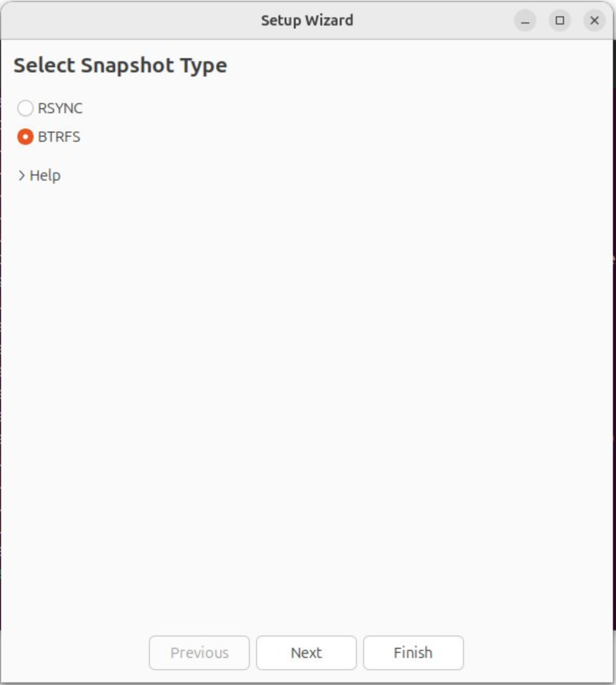The height and width of the screenshot is (685, 616).
Task: Select the RSYNC radio button
Action: coord(25,108)
